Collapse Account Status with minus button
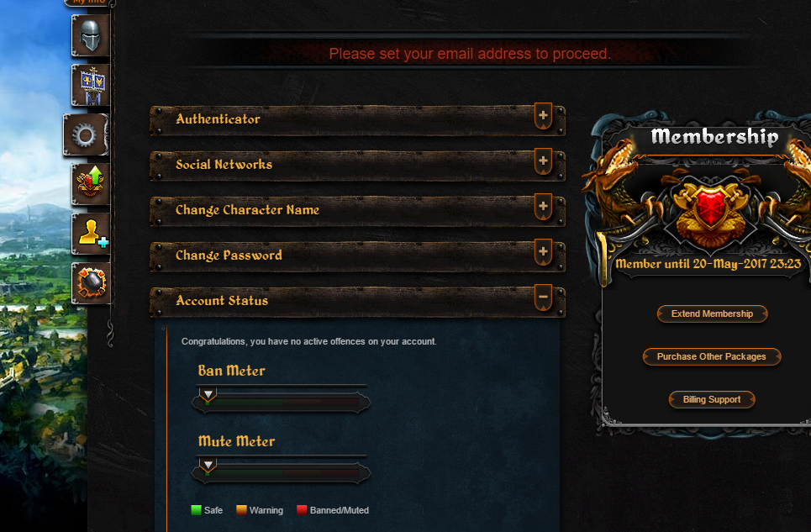Screen dimensions: 811x532 543,298
